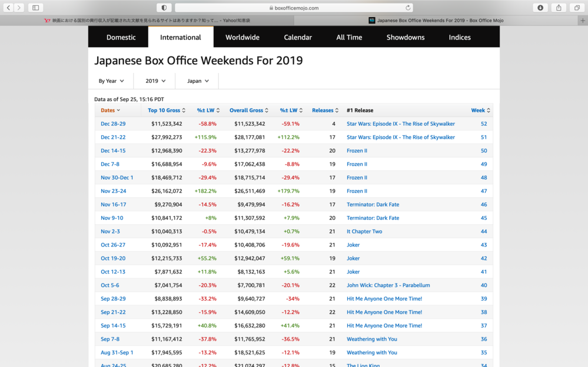588x367 pixels.
Task: Open week 40 link
Action: click(x=484, y=285)
